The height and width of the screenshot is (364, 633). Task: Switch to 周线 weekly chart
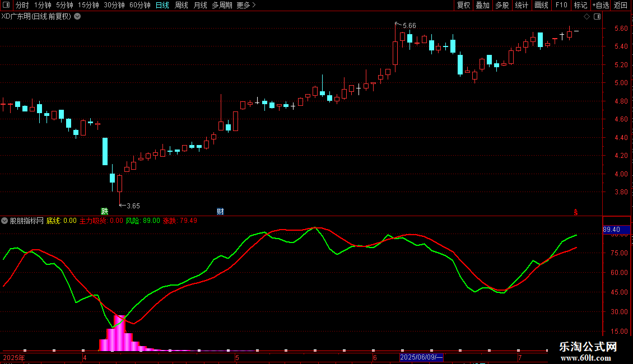coord(181,5)
